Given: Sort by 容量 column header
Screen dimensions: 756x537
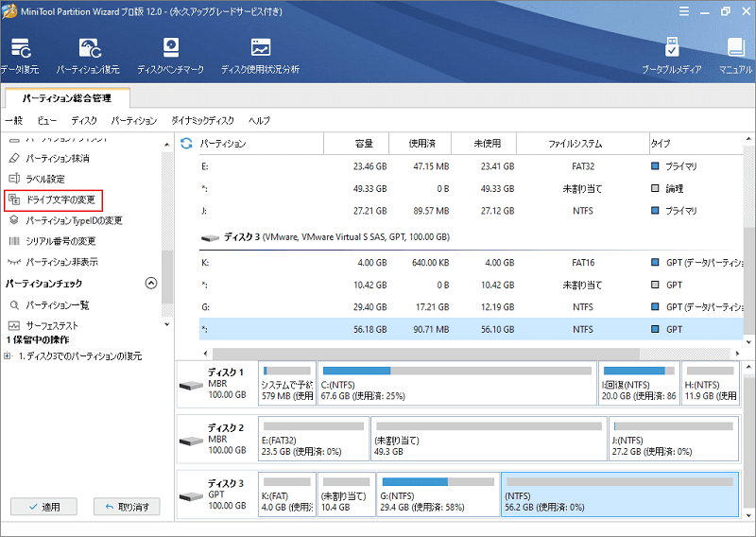Looking at the screenshot, I should click(x=356, y=144).
